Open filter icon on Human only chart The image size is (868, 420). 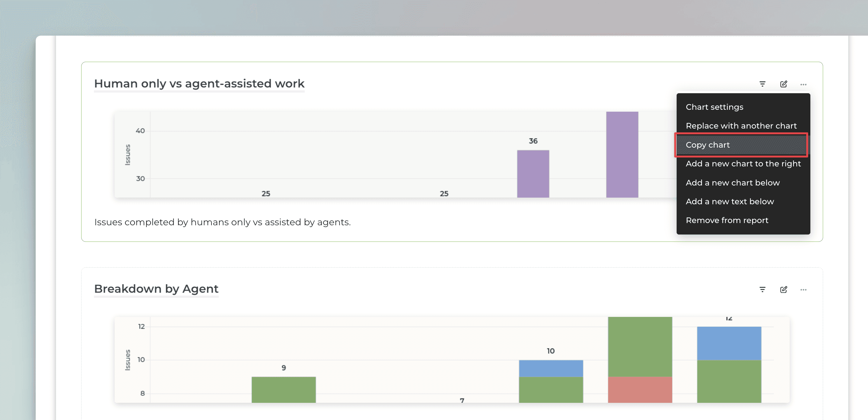763,84
